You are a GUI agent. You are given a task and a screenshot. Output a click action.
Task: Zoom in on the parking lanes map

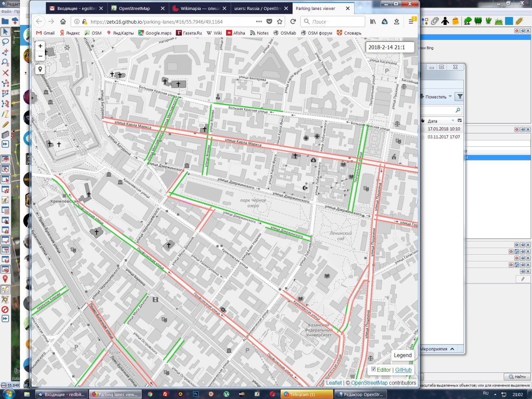[40, 46]
